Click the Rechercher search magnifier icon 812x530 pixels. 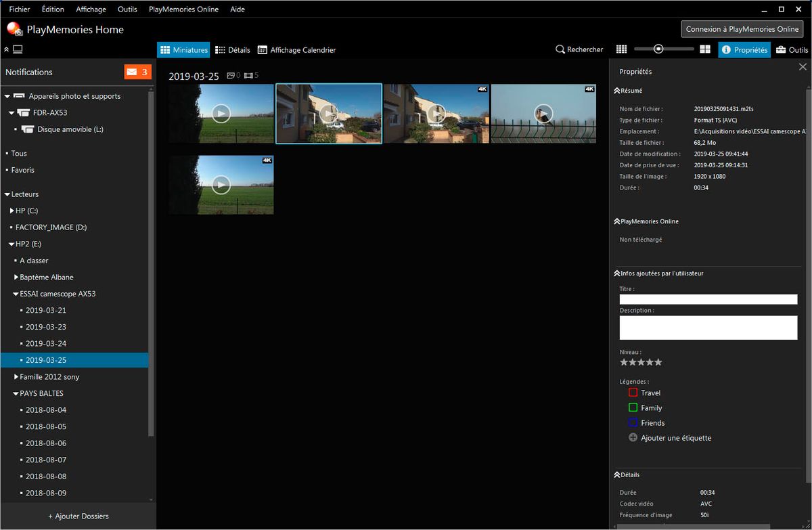point(560,49)
